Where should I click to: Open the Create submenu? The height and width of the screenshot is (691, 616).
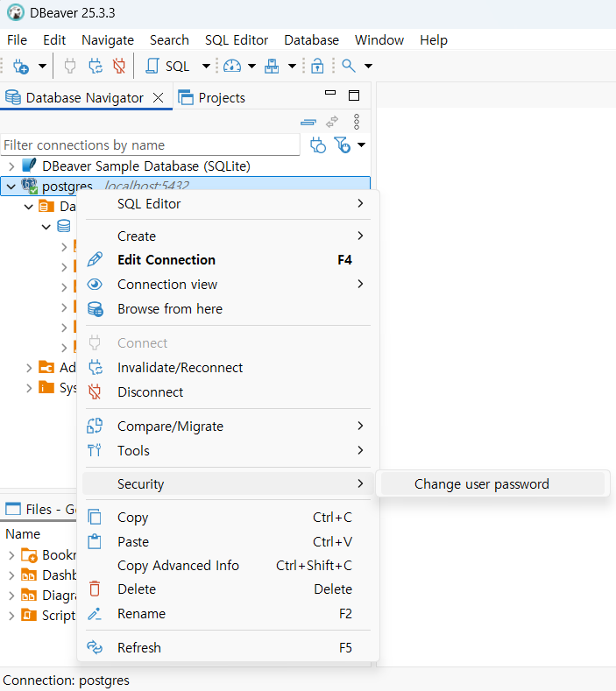228,236
